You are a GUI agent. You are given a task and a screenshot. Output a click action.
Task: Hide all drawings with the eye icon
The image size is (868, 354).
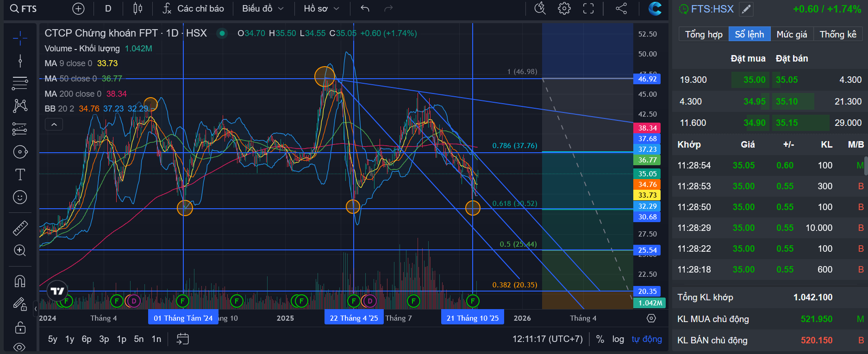pyautogui.click(x=20, y=347)
